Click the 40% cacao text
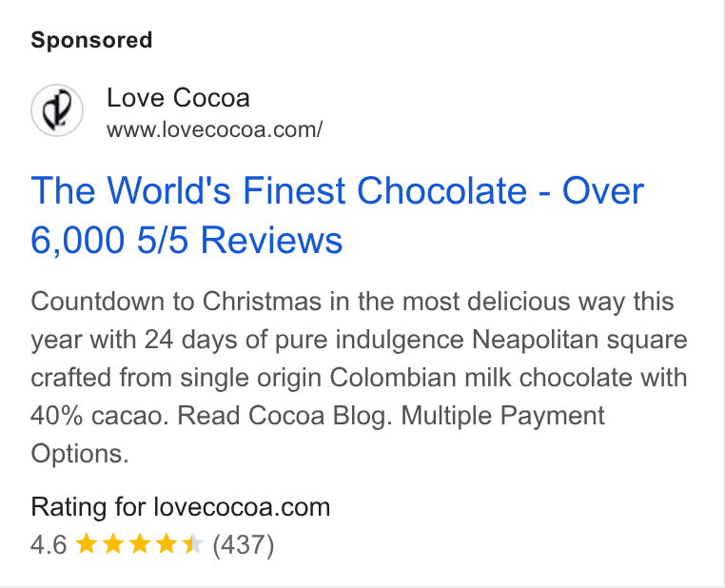The height and width of the screenshot is (588, 725). [100, 416]
